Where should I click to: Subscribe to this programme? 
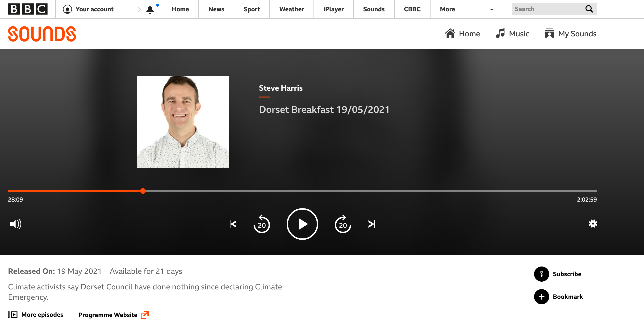[x=557, y=274]
